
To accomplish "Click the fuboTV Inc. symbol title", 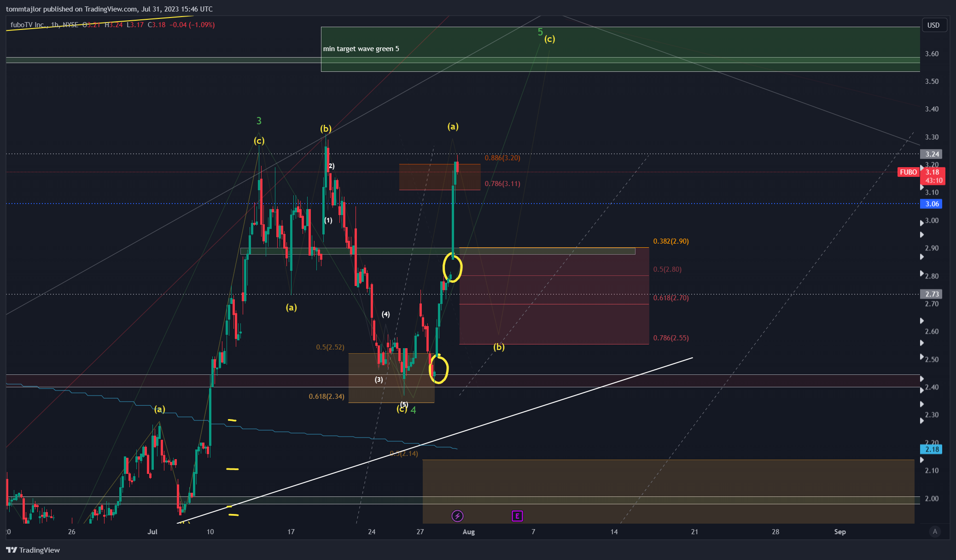I will (28, 25).
